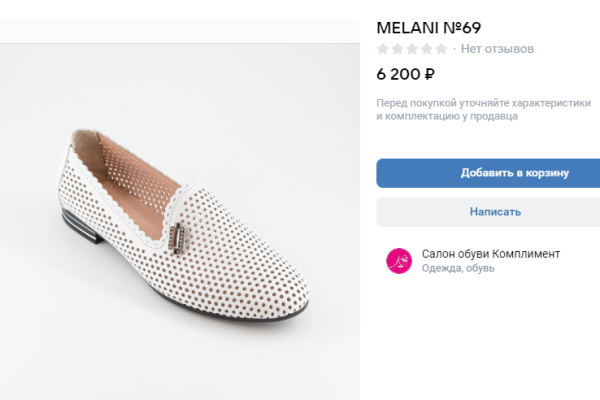Click the ruble sign in the price

point(430,74)
